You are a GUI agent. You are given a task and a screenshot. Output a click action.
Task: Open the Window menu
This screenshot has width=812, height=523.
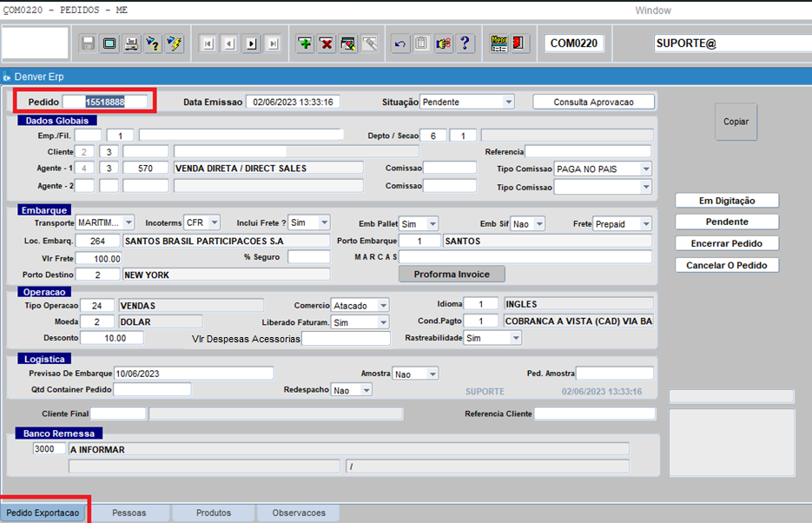[x=653, y=10]
